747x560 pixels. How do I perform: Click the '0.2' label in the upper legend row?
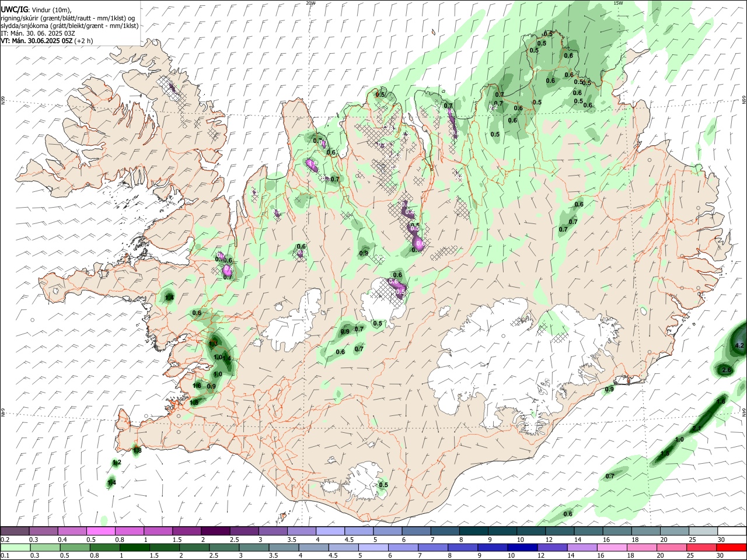point(5,540)
